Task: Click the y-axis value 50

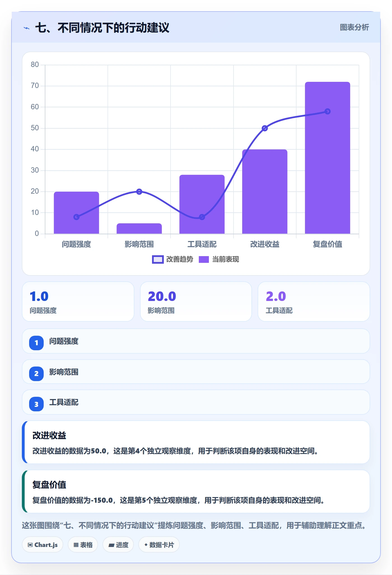Action: coord(35,128)
